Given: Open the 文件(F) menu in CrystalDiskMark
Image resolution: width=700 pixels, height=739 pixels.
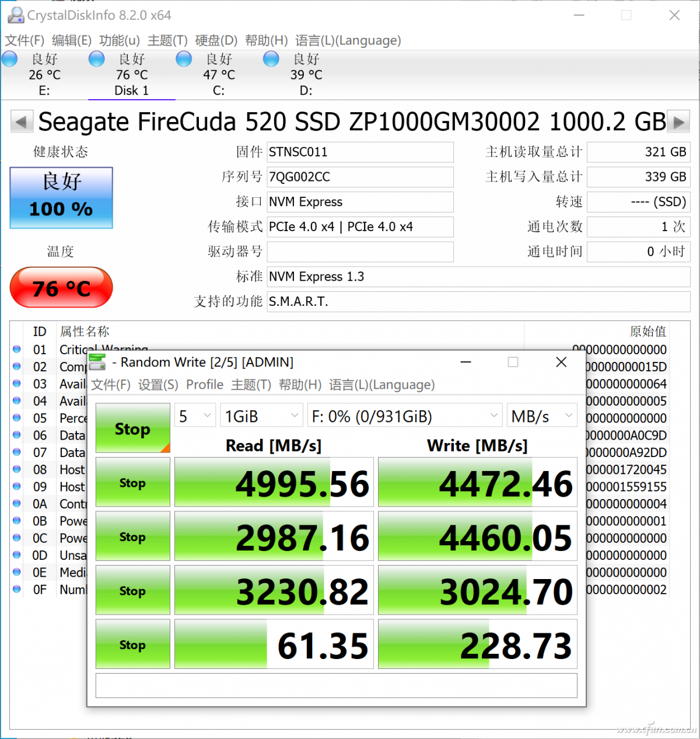Looking at the screenshot, I should [111, 385].
